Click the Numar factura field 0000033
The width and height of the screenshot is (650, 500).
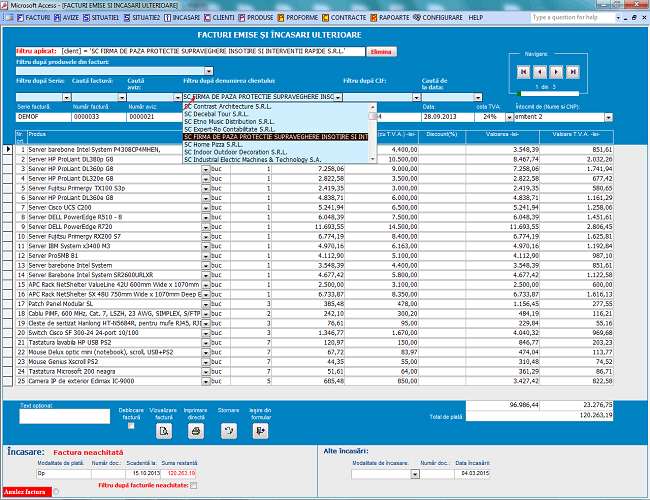pyautogui.click(x=99, y=117)
